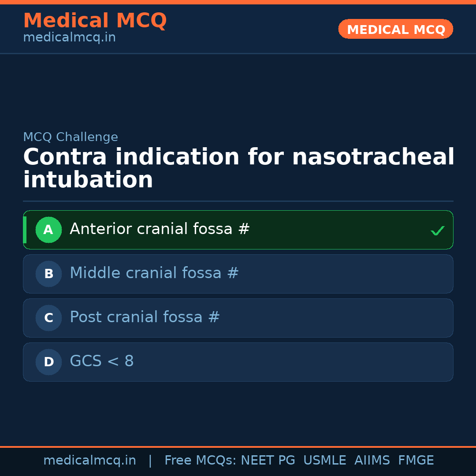Screen dimensions: 476x476
Task: Click the C option circle
Action: point(48,318)
